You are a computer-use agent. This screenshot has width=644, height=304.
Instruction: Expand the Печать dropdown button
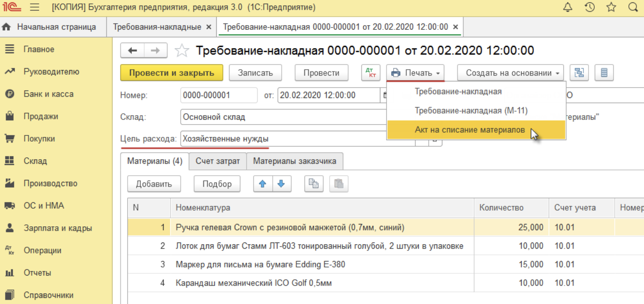point(415,73)
